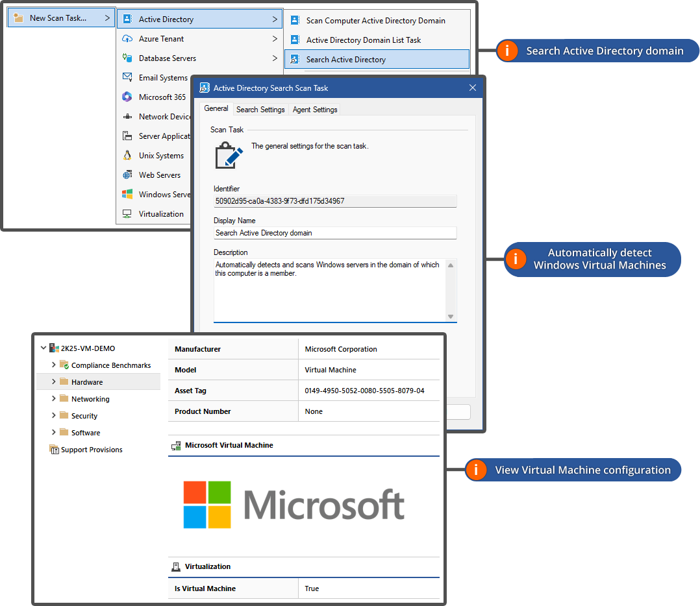Click the Compliance Benchmarks folder icon
The height and width of the screenshot is (606, 700).
click(x=64, y=365)
